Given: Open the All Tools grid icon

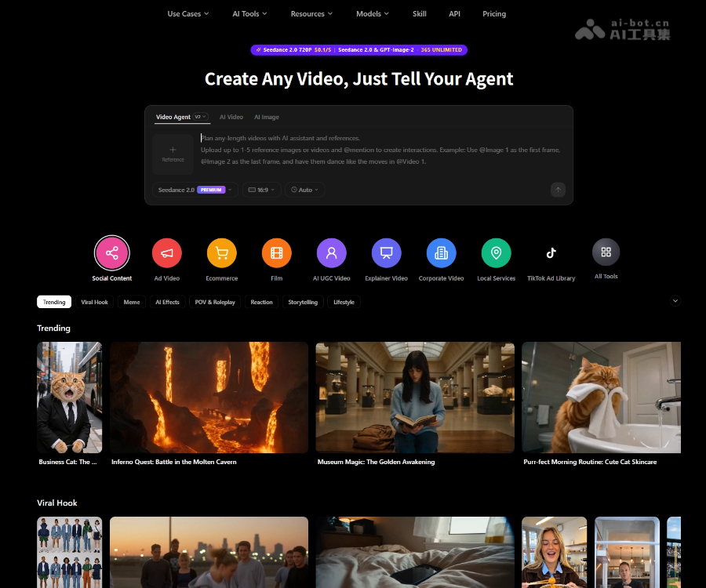Looking at the screenshot, I should tap(606, 252).
